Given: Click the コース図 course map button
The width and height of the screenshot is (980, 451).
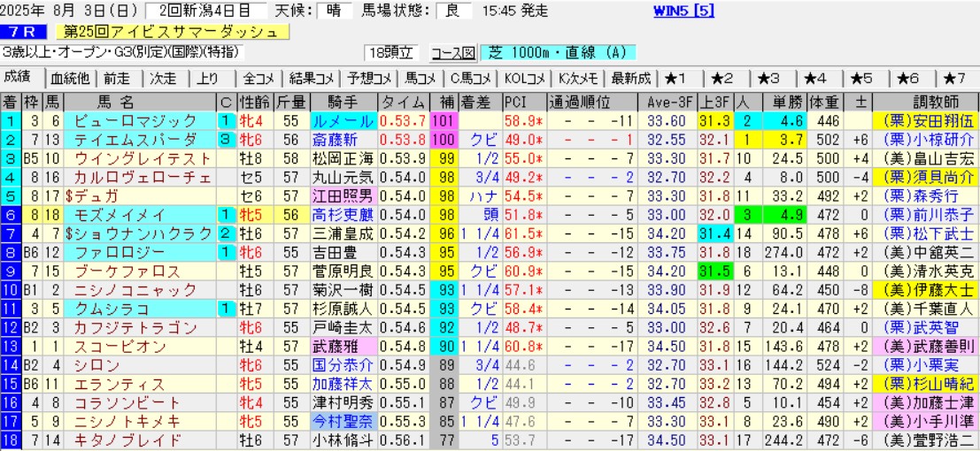Looking at the screenshot, I should click(x=453, y=53).
